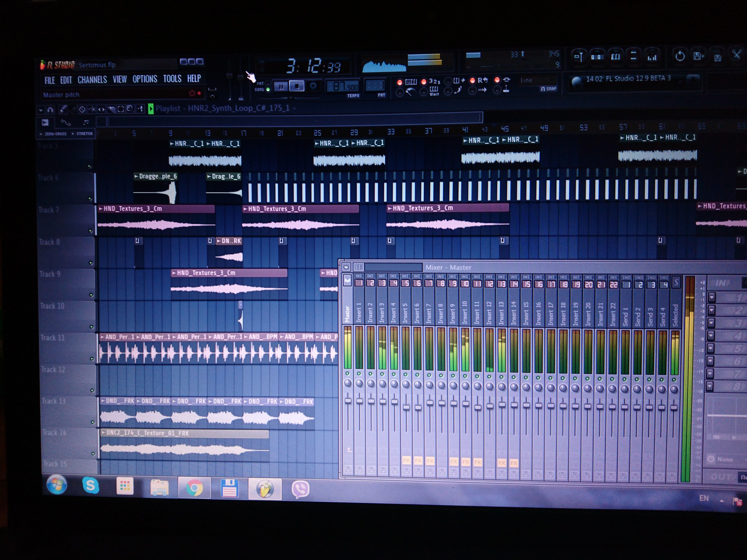This screenshot has height=560, width=747.
Task: Select the pencil draw tool in Playlist
Action: (63, 109)
